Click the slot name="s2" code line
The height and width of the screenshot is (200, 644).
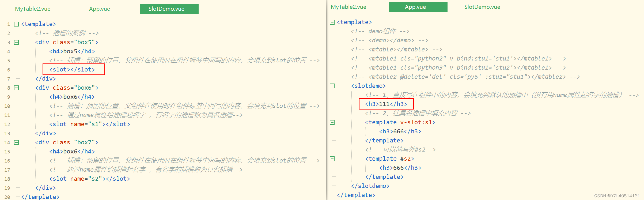pyautogui.click(x=90, y=179)
